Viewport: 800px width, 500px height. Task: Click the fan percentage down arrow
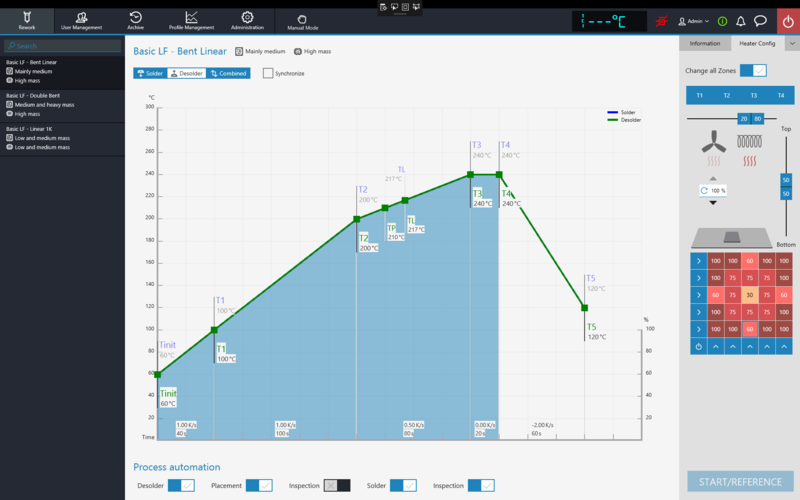[713, 202]
